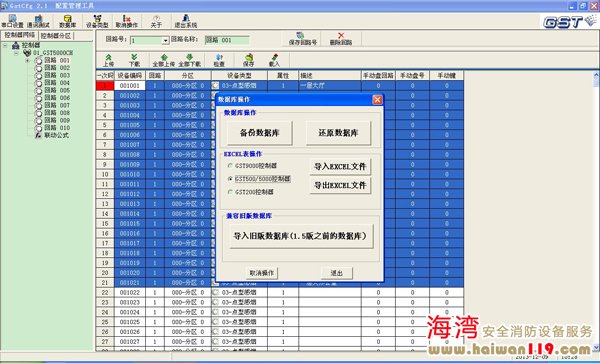Open the 数据库 database toolbar icon
Image resolution: width=600 pixels, height=363 pixels.
point(68,21)
